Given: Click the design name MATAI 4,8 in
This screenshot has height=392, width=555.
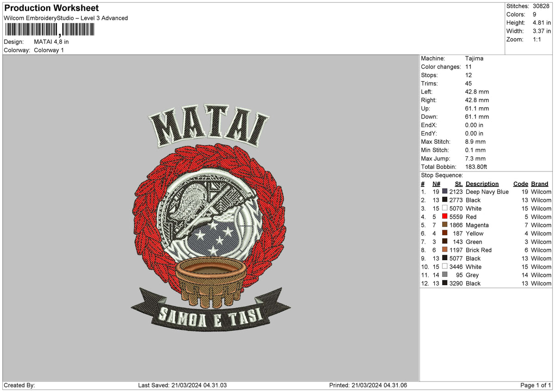Looking at the screenshot, I should click(51, 42).
